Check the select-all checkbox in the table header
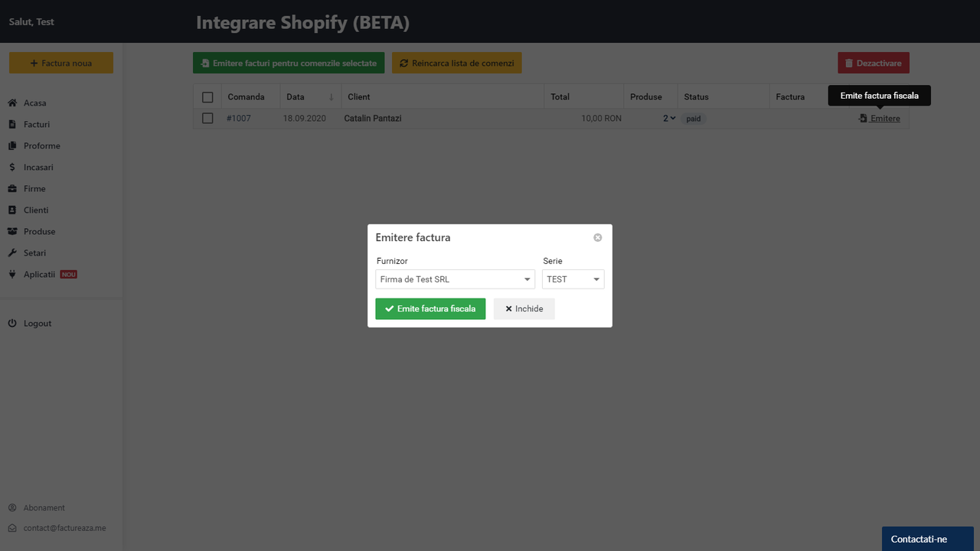The image size is (980, 551). [207, 97]
